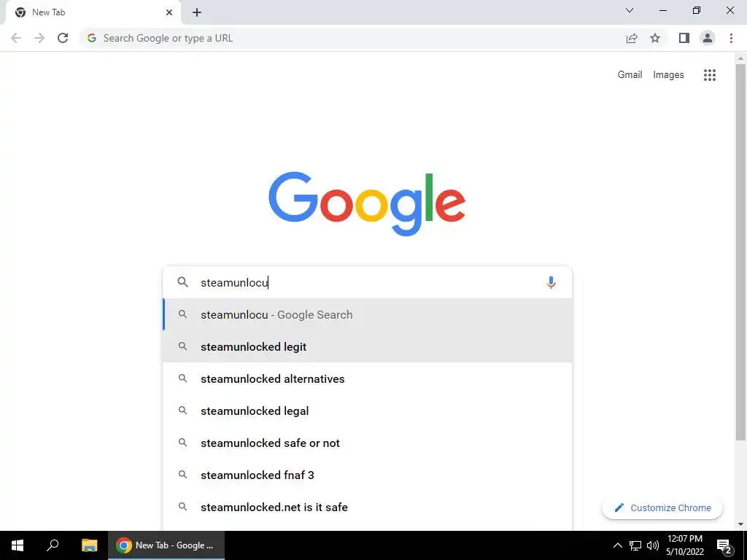The height and width of the screenshot is (560, 747).
Task: Select suggestion 'steamunlocked alternatives'
Action: point(368,378)
